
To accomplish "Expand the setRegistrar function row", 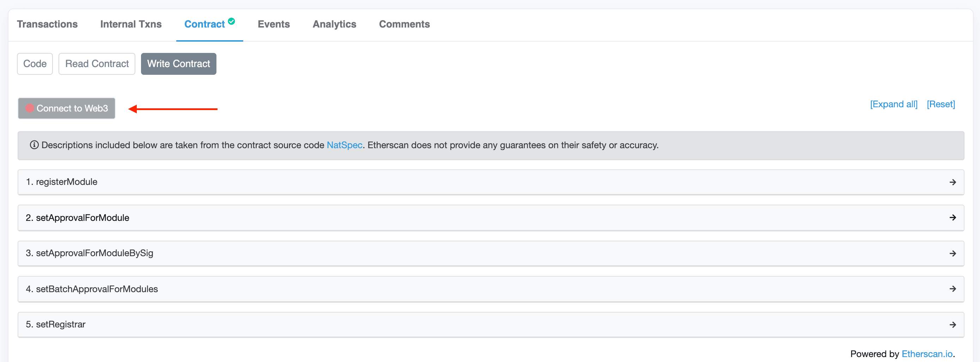I will [x=491, y=324].
